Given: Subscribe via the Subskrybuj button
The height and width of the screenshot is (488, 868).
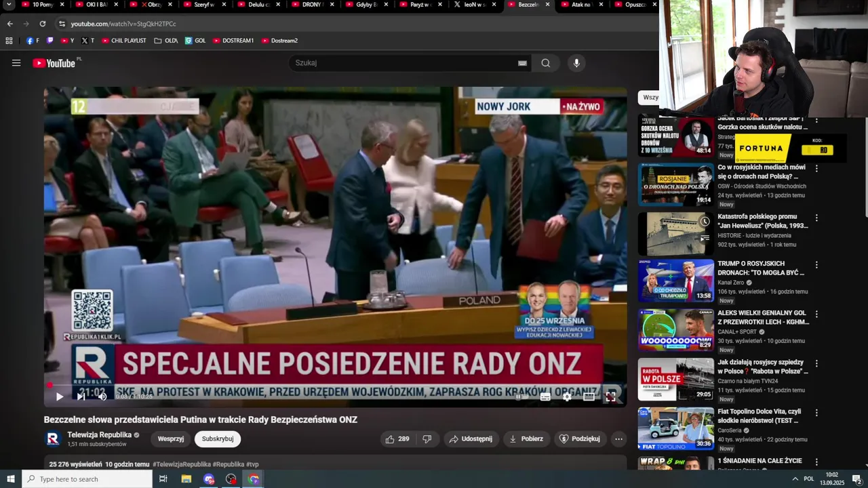Looking at the screenshot, I should pos(218,439).
